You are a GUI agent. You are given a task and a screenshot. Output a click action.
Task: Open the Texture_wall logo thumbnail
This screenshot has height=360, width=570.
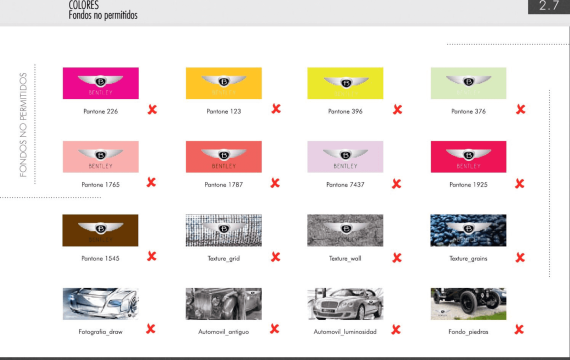point(345,230)
